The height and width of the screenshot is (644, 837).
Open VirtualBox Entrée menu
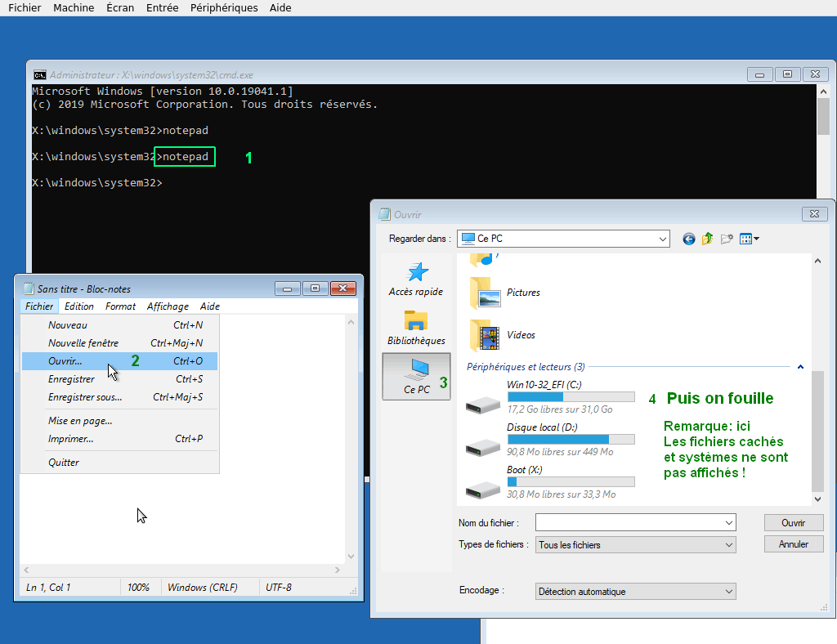click(163, 8)
